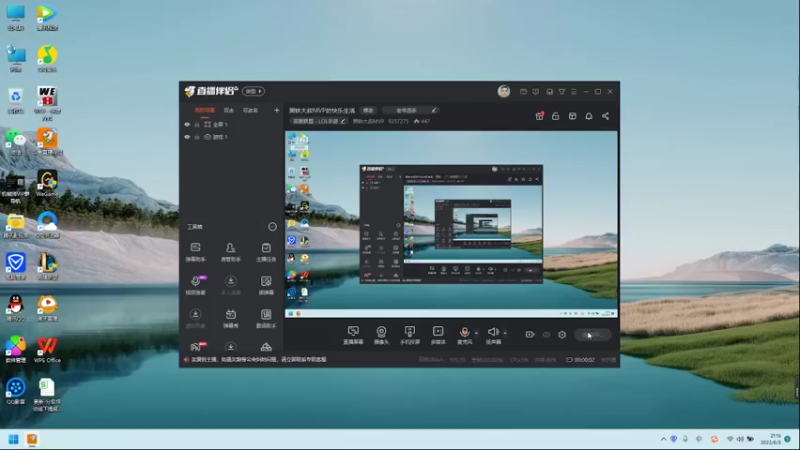Open the 视频连麦 tool with the purple badge

[x=195, y=285]
